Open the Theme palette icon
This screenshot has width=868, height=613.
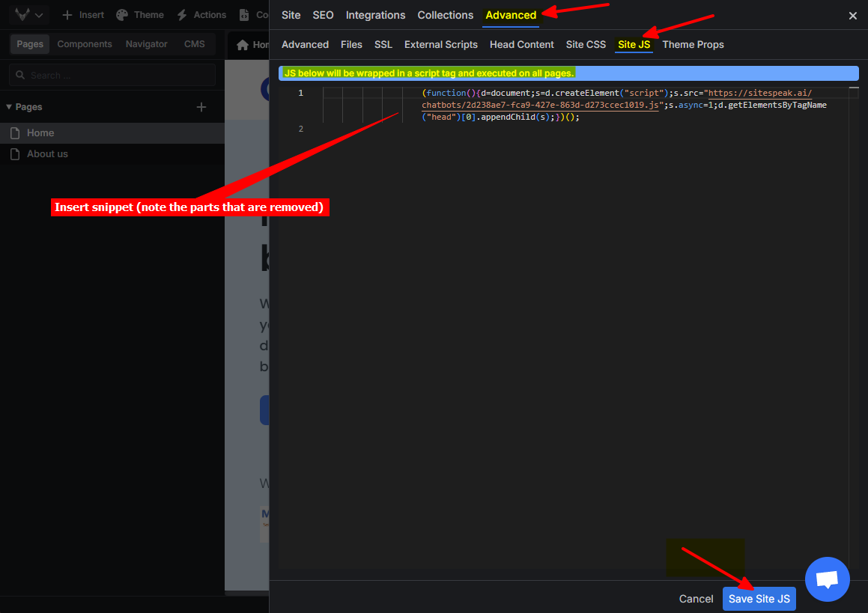[x=122, y=15]
